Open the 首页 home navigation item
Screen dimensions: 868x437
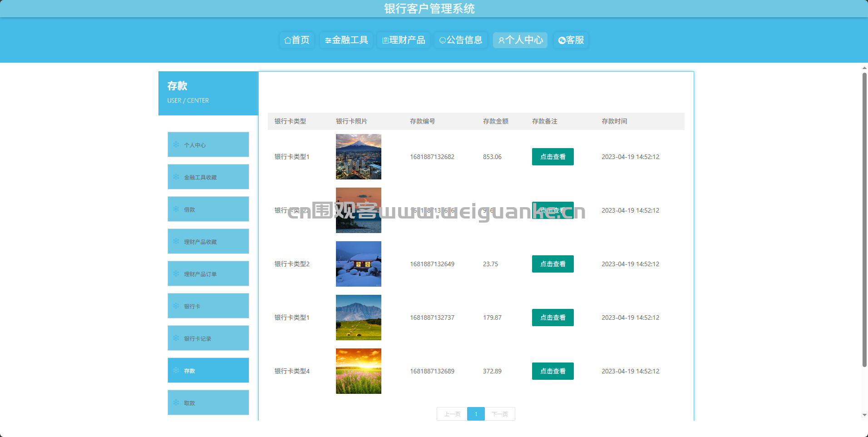tap(297, 40)
